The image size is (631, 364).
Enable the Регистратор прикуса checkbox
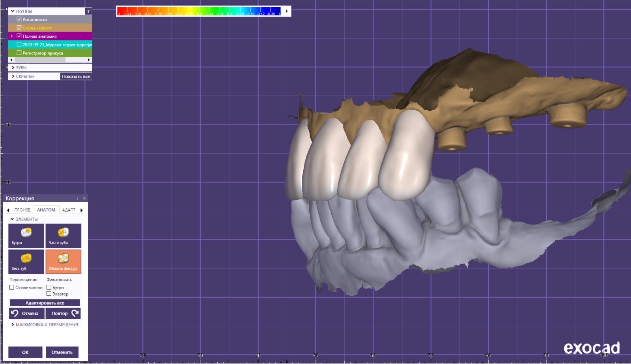[19, 53]
